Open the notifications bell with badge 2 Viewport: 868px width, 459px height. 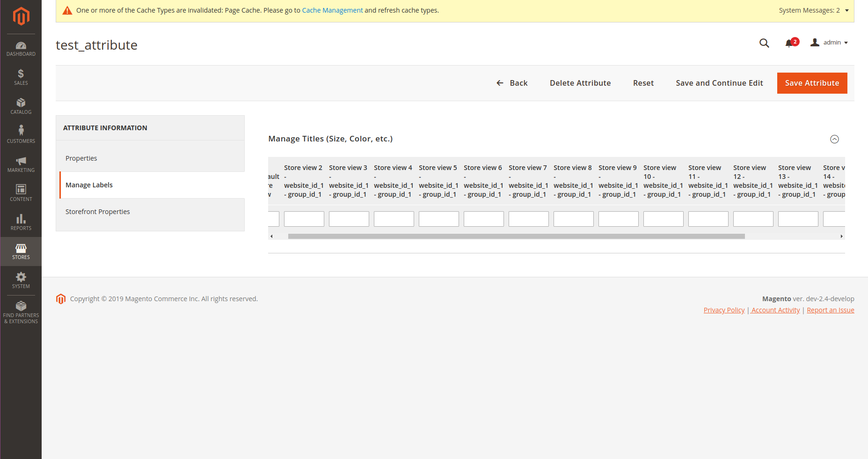(x=789, y=43)
